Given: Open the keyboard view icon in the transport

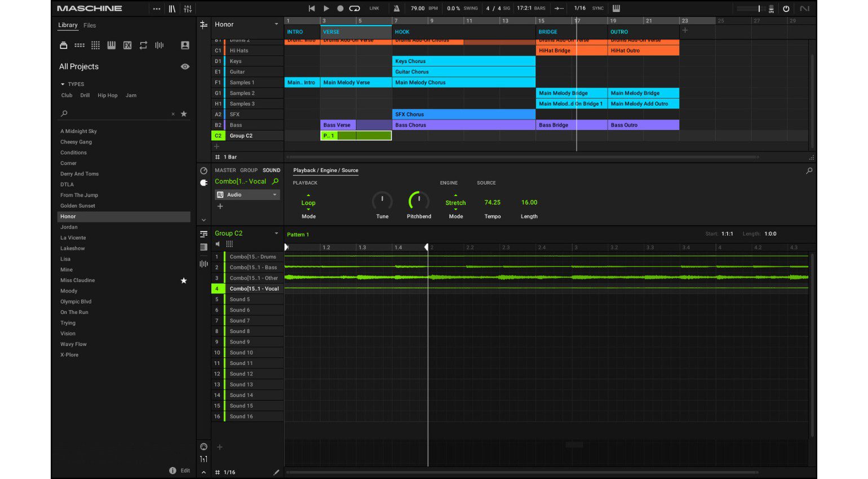Looking at the screenshot, I should point(617,8).
